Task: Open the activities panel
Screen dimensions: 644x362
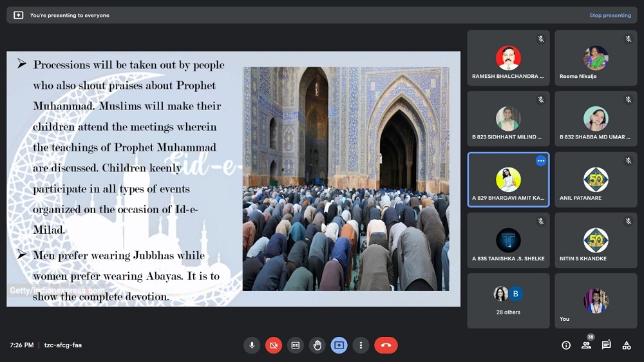Action: pos(626,345)
